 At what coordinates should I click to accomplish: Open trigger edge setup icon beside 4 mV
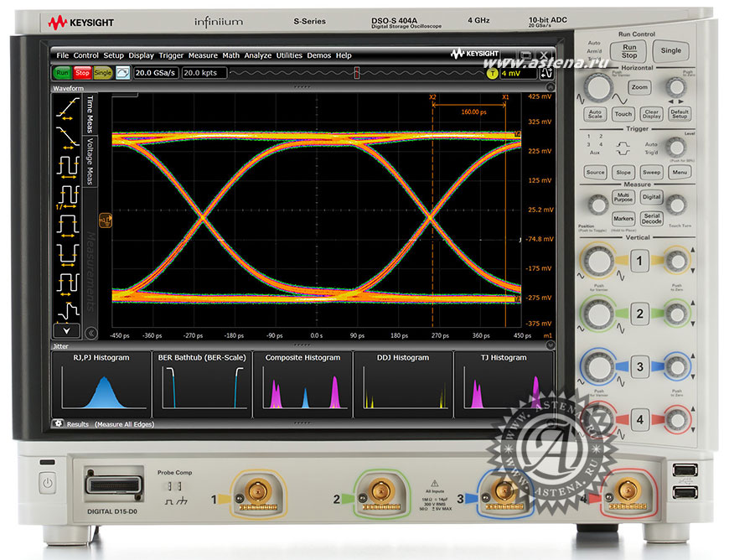point(546,74)
